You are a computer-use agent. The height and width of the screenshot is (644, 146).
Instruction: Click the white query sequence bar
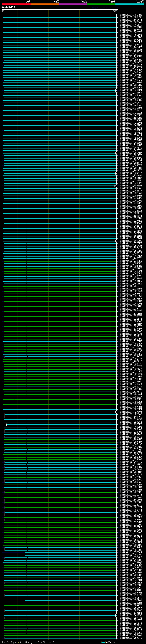point(60,10)
